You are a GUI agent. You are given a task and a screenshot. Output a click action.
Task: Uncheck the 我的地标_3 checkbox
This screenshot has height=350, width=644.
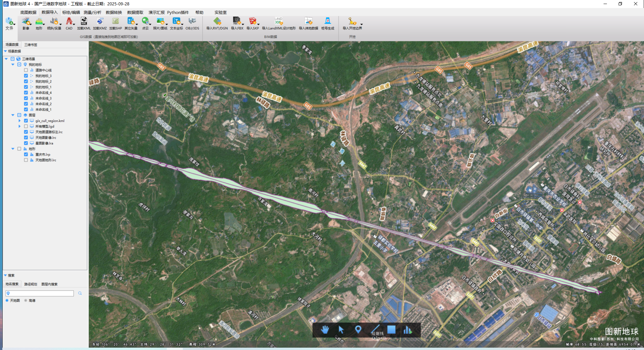[26, 76]
